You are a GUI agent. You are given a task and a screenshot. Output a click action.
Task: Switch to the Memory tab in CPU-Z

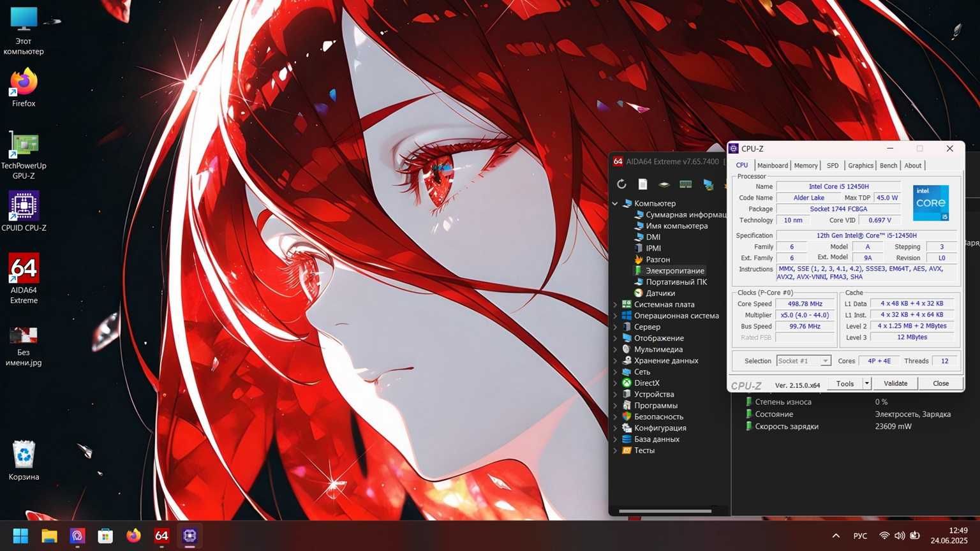806,165
